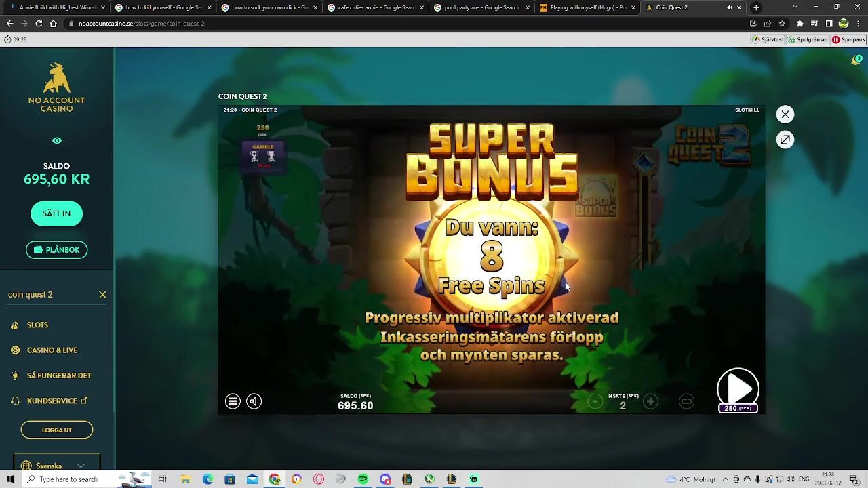This screenshot has height=488, width=868.
Task: Open Självtest from the top bar
Action: click(768, 39)
